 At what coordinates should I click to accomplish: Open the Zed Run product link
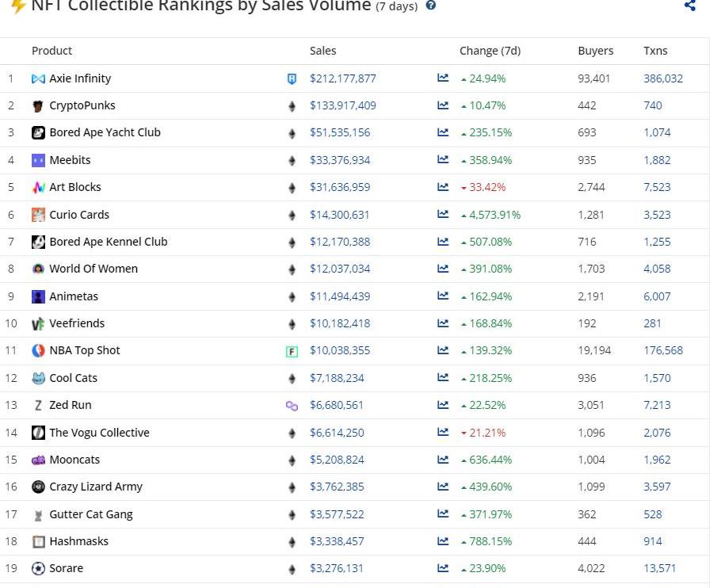71,405
